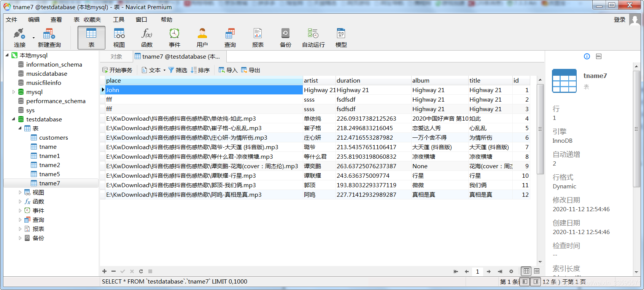Open the 查询 (Query) toolbar icon
Viewport: 644px width, 290px height.
pyautogui.click(x=230, y=38)
